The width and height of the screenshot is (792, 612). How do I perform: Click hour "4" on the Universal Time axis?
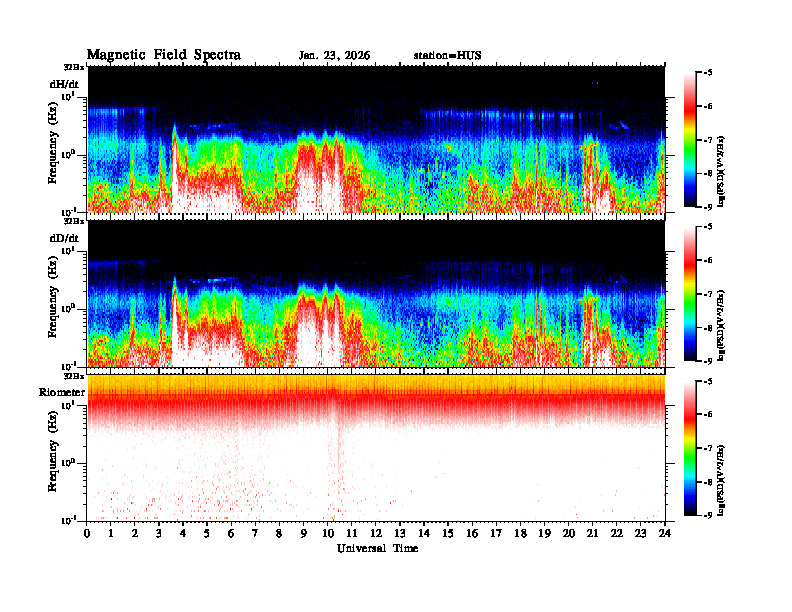pos(183,533)
